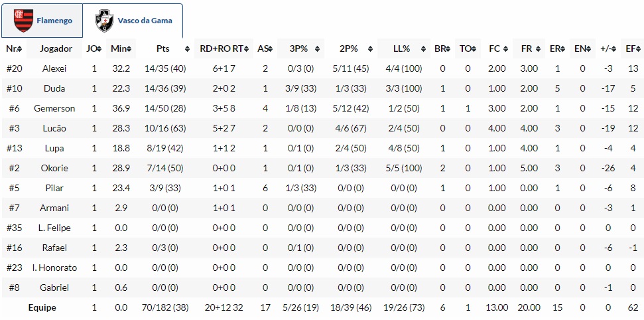Click the RD+RO RT column header
This screenshot has height=320, width=644.
[x=224, y=49]
